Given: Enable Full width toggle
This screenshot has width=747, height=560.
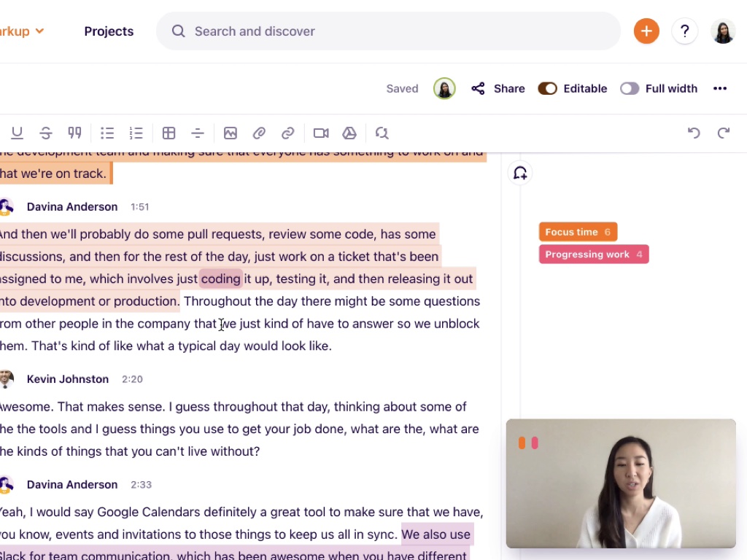Looking at the screenshot, I should pos(630,88).
